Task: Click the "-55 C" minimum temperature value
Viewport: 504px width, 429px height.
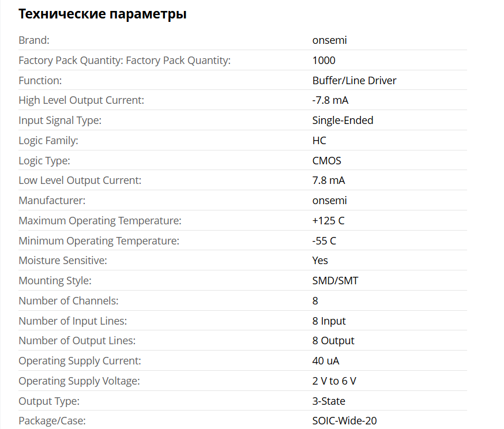Action: pyautogui.click(x=324, y=241)
